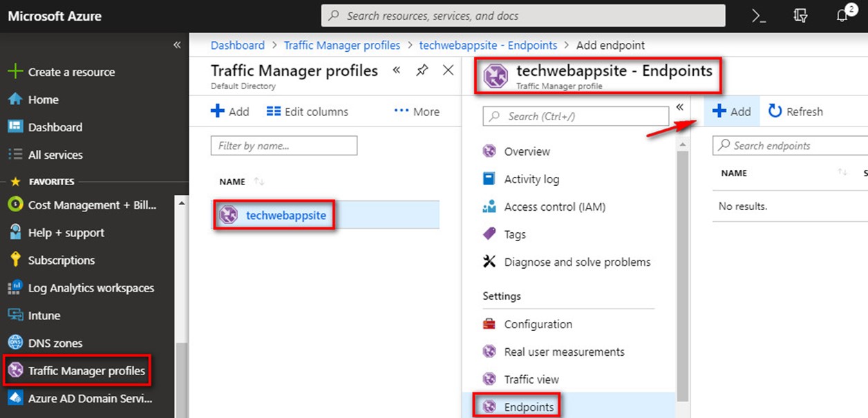Viewport: 868px width, 418px height.
Task: Open Diagnose and solve problems item
Action: click(x=578, y=262)
